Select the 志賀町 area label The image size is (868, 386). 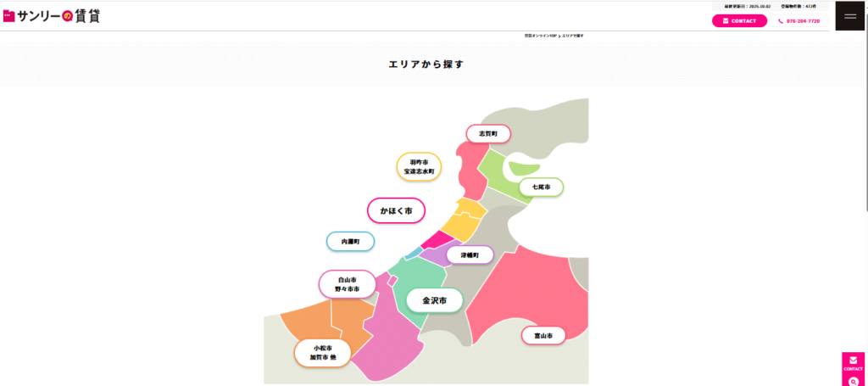pyautogui.click(x=488, y=134)
